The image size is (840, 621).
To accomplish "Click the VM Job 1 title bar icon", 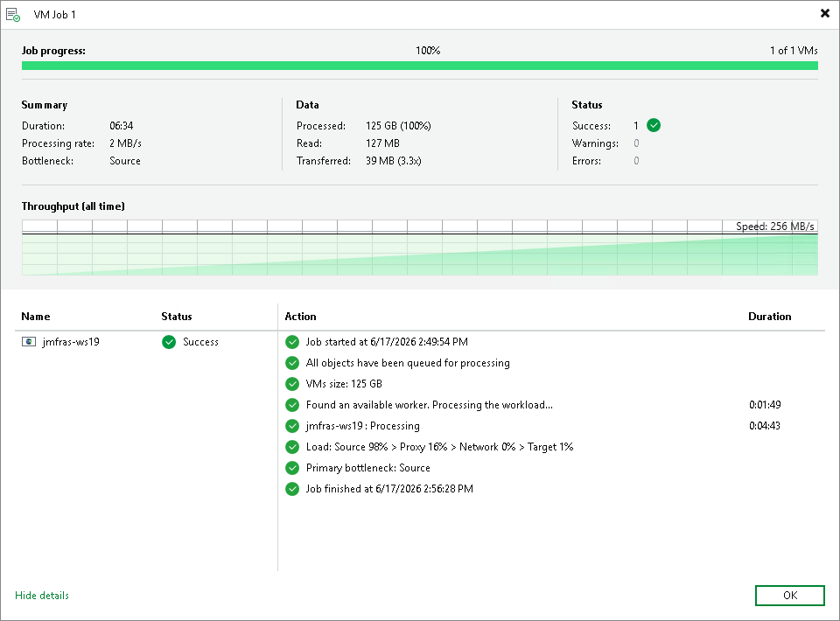I will [x=13, y=15].
